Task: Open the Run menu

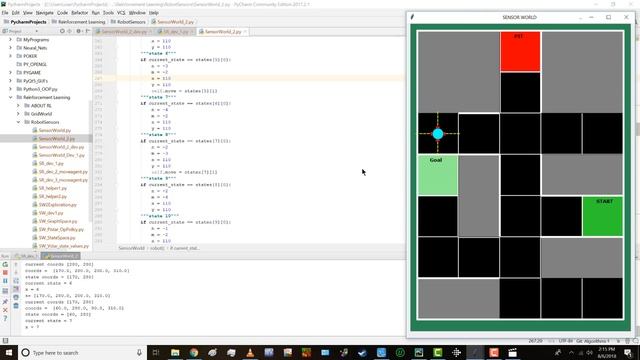Action: [96, 13]
